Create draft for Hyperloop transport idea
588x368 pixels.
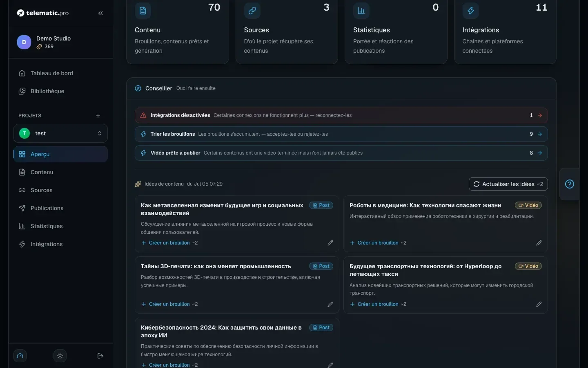pyautogui.click(x=378, y=304)
